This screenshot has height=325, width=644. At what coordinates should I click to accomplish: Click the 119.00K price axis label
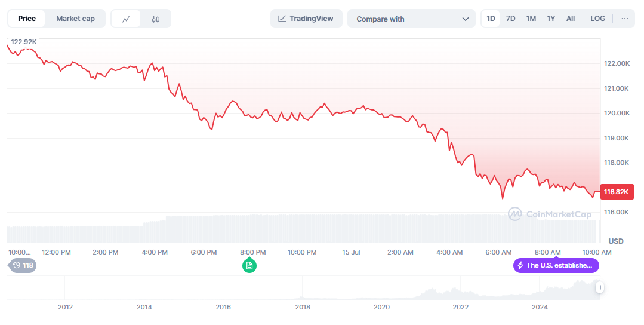(617, 138)
